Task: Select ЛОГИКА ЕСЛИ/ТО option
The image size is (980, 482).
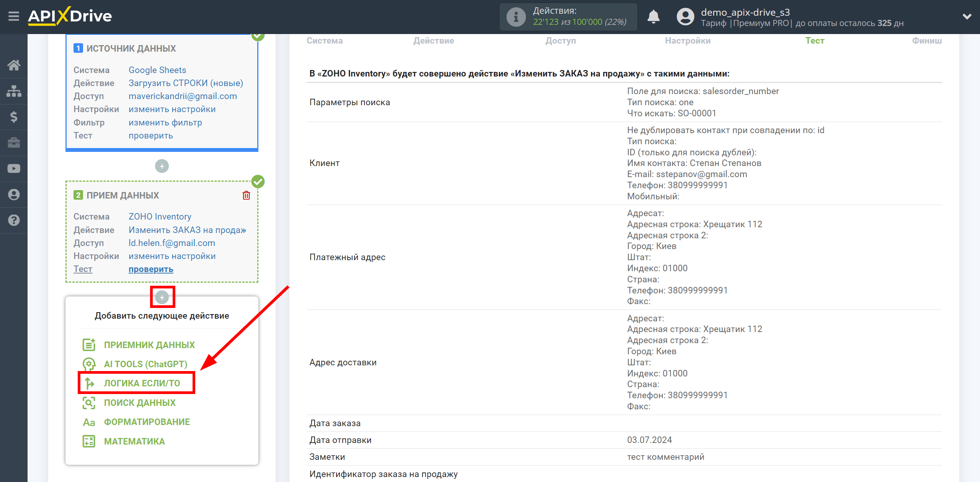Action: 142,383
